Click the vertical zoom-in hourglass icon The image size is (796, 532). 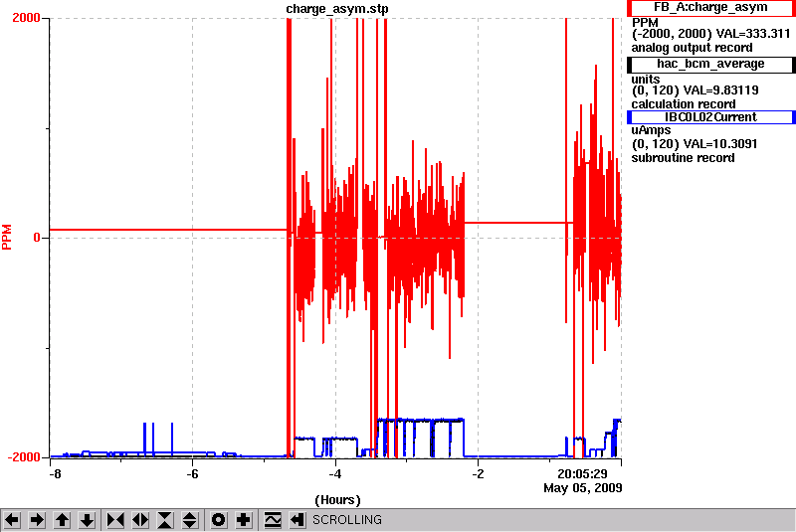coord(165,520)
